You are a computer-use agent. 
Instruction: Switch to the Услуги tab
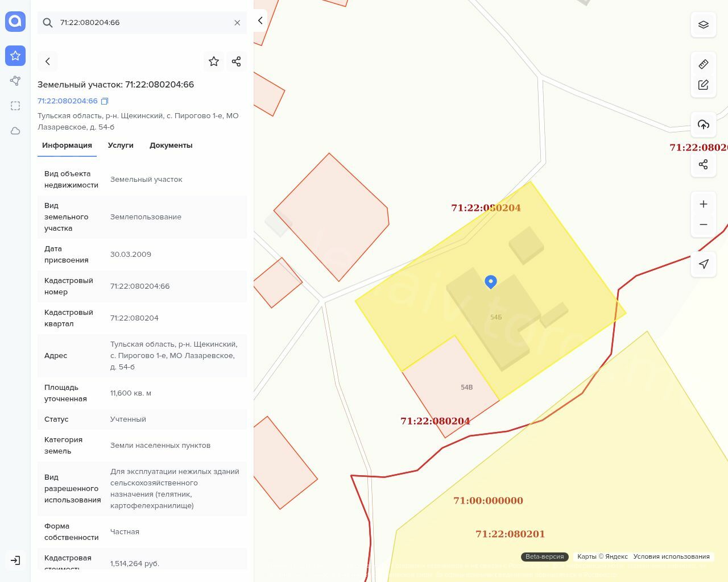[x=121, y=145]
